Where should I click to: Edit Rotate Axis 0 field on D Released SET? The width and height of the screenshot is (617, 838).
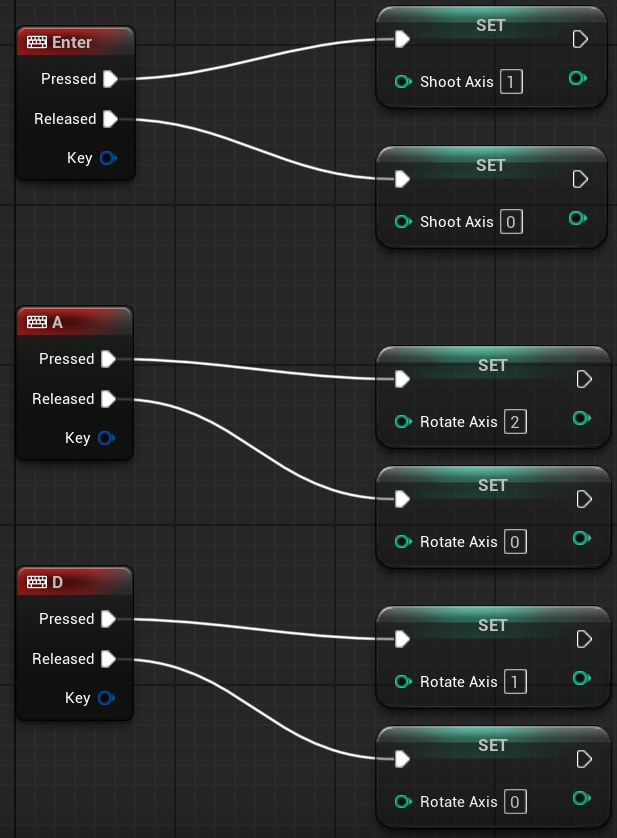[x=515, y=802]
